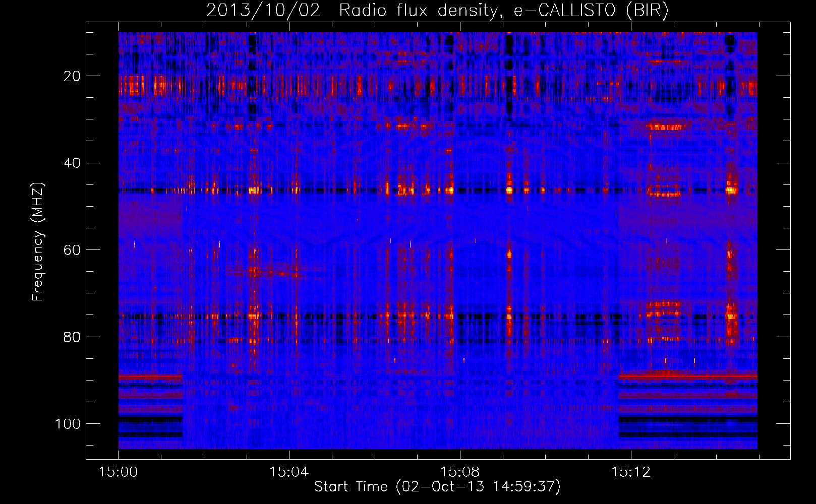This screenshot has width=816, height=504.
Task: Click the '60' frequency tick label
Action: click(73, 250)
